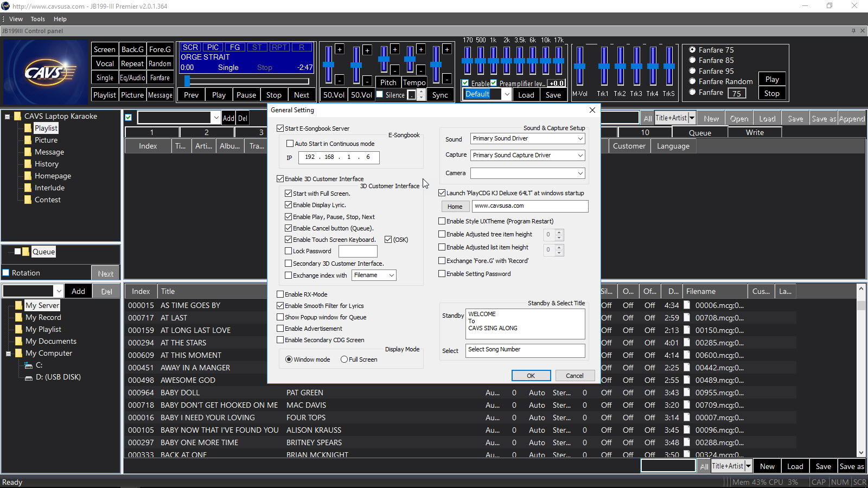The height and width of the screenshot is (488, 868).
Task: Toggle Enable Display Lyric checkbox
Action: [x=289, y=205]
